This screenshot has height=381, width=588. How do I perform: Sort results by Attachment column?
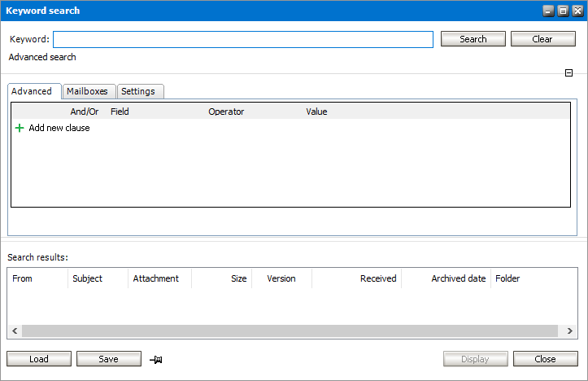tap(159, 278)
